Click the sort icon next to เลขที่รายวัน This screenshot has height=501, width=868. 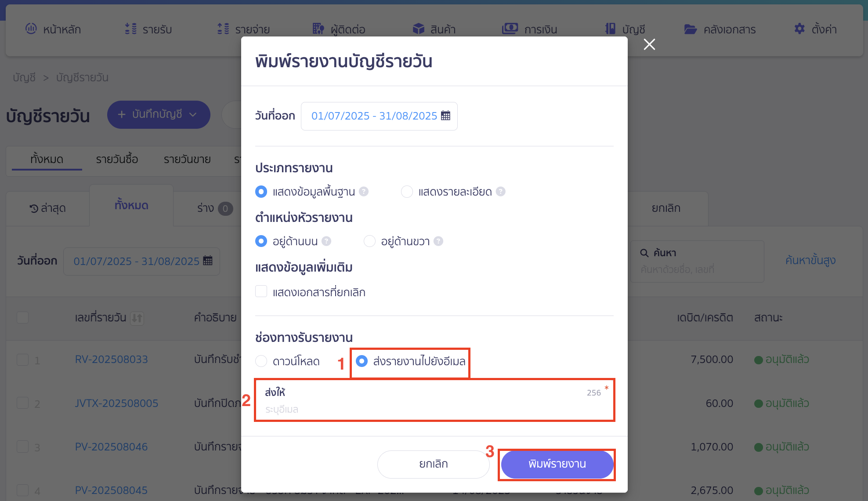[137, 318]
